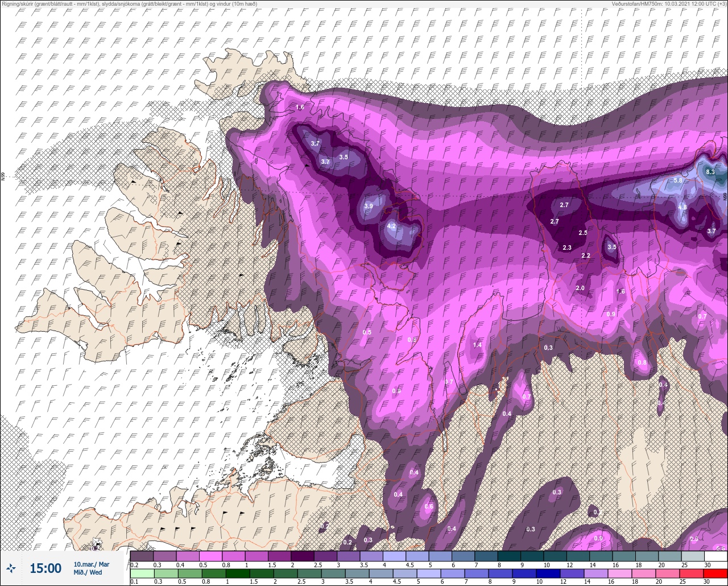Click the 5.8 precipitation value on the map

coord(678,180)
